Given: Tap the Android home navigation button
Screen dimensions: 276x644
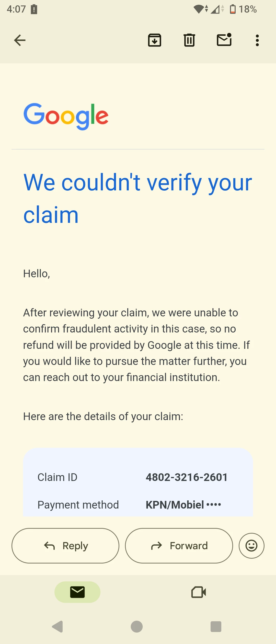Looking at the screenshot, I should click(x=137, y=627).
